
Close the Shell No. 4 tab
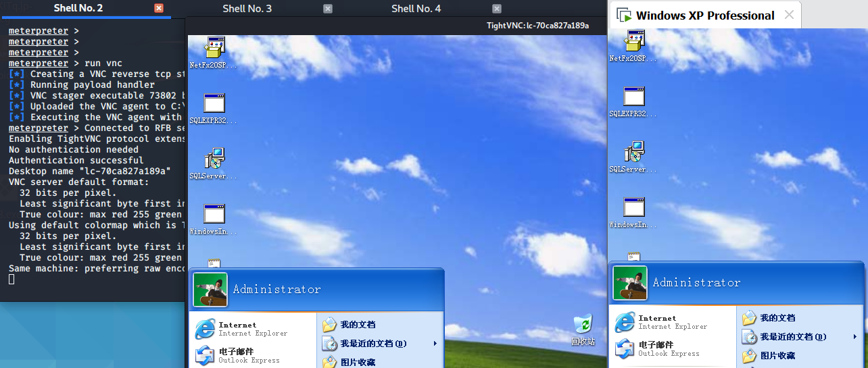497,9
